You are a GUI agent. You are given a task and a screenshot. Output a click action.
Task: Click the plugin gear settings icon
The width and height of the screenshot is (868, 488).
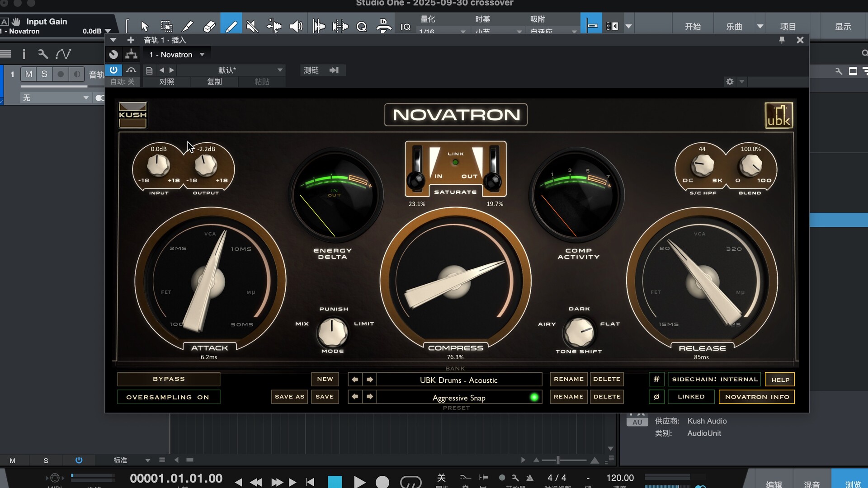click(x=730, y=82)
